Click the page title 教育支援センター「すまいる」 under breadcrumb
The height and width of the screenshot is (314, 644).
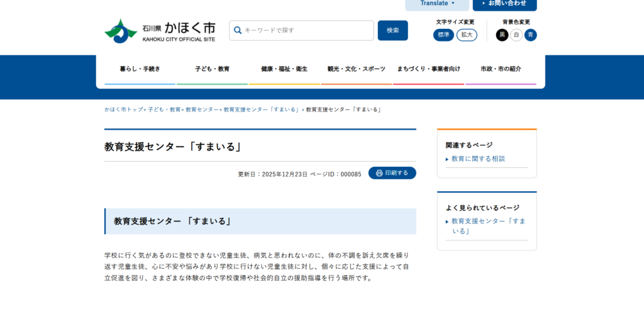[173, 147]
